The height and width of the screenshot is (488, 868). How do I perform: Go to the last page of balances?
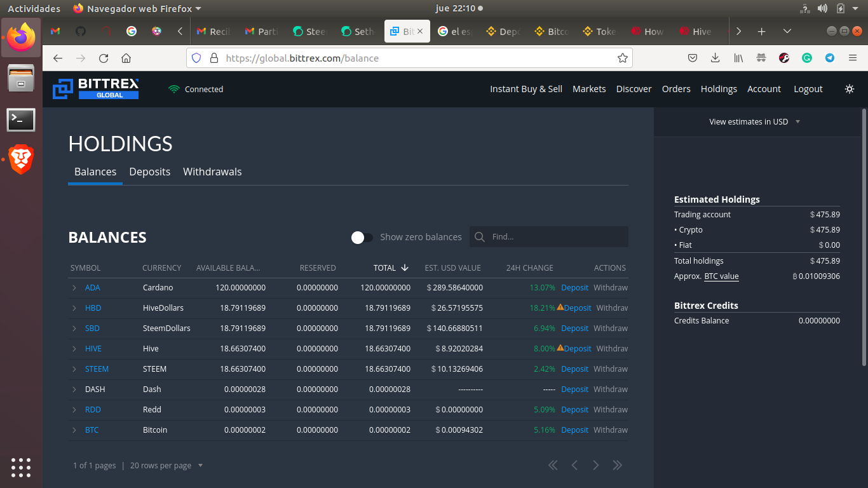coord(617,465)
